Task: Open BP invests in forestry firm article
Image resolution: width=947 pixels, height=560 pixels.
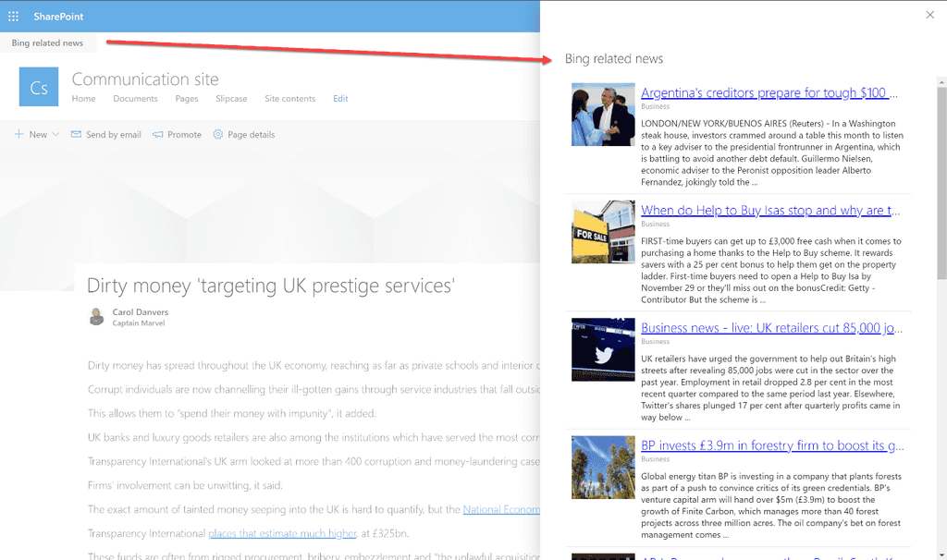Action: [771, 445]
